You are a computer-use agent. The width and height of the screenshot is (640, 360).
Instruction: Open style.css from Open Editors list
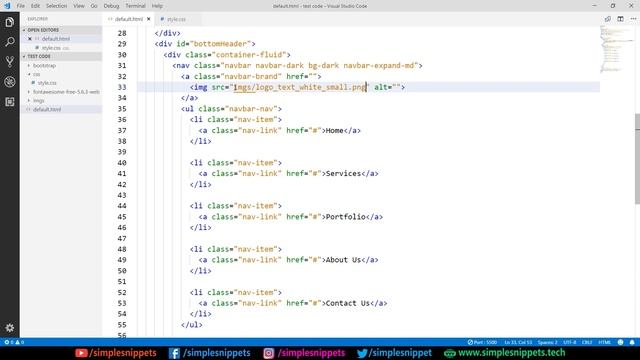coord(51,48)
